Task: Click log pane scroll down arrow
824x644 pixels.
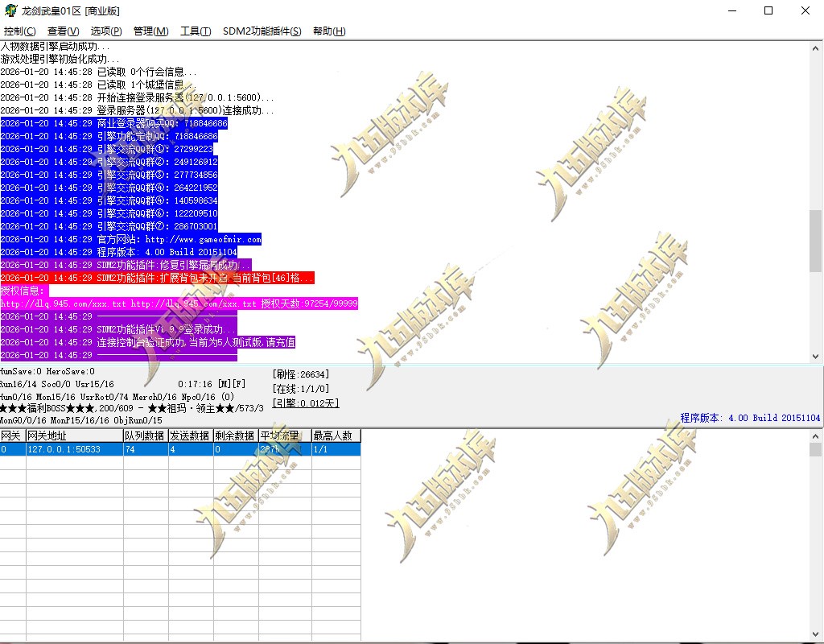Action: (x=816, y=357)
